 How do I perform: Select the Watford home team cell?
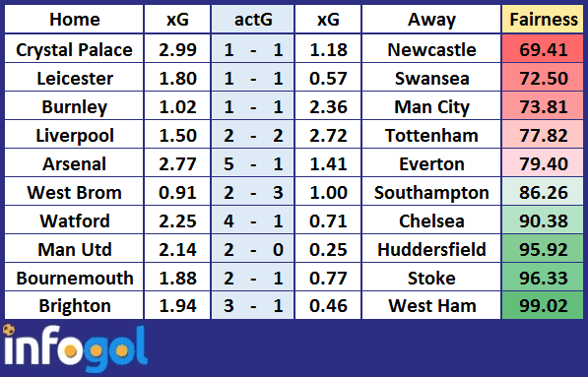(x=74, y=220)
